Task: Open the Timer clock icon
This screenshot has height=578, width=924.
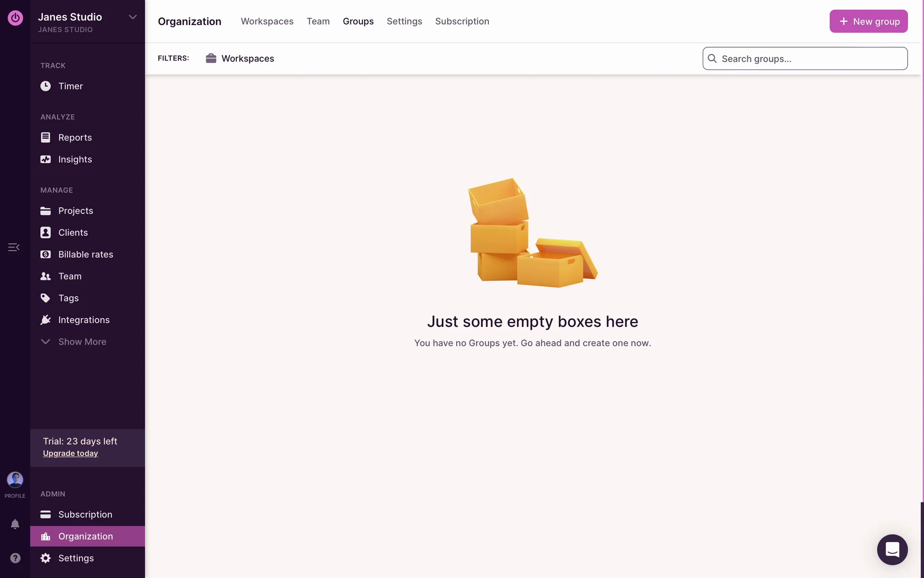Action: (45, 86)
